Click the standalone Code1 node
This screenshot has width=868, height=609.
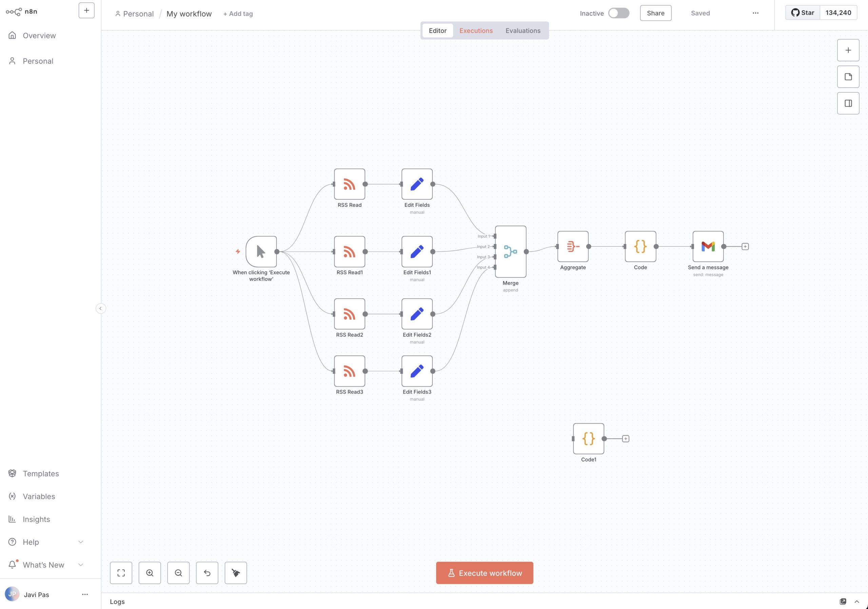[x=588, y=438]
